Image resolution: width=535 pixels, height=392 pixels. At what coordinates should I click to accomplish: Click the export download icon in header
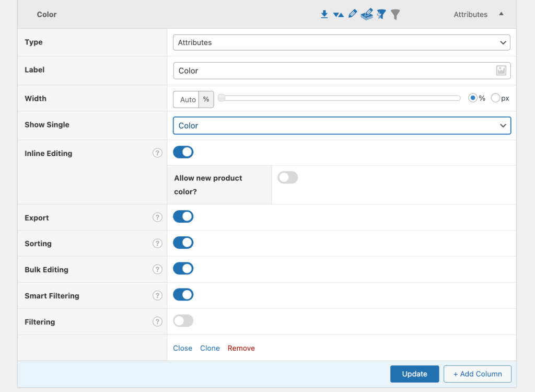coord(324,15)
